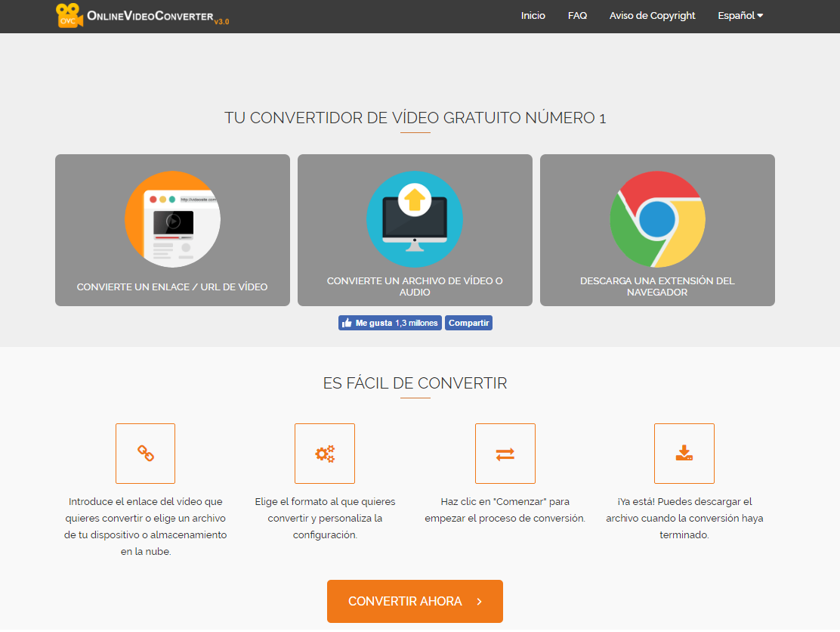
Task: Click the Chrome browser logo icon
Action: [x=657, y=218]
